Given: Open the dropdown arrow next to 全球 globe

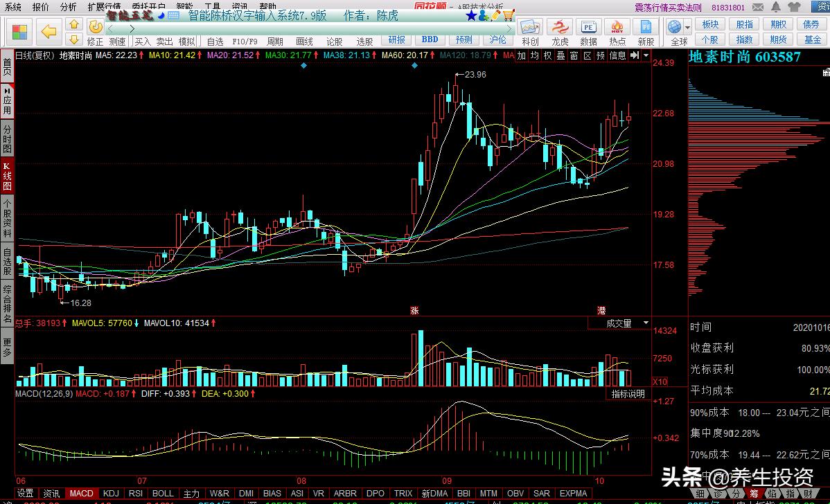Looking at the screenshot, I should click(687, 27).
